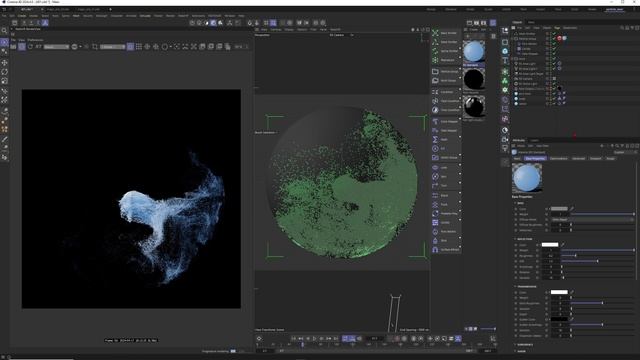Toggle enable checkmark for RS Dome Light
640x360 pixels.
554,84
